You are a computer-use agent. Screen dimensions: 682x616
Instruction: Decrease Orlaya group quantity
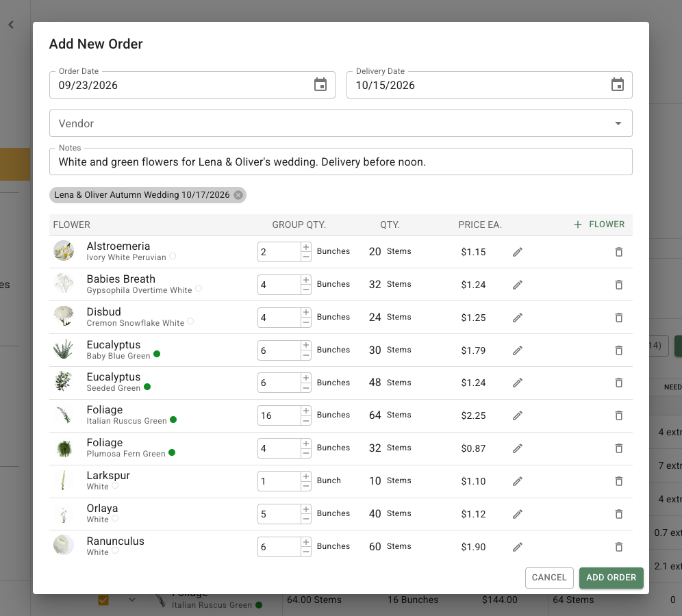306,519
